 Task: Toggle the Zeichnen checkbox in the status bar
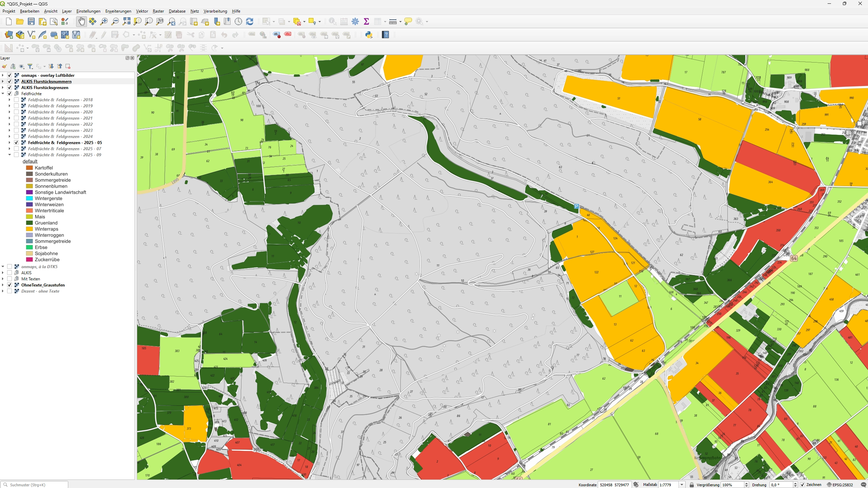coord(802,485)
